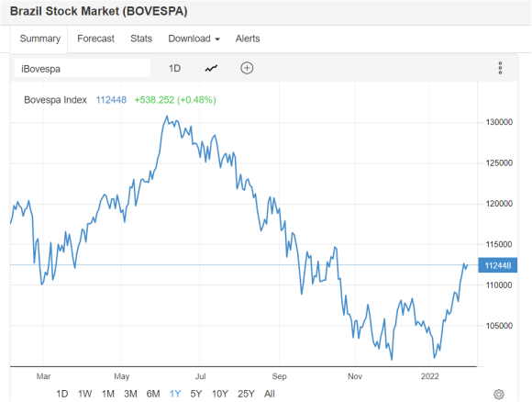Select the 5Y time range

tap(196, 394)
